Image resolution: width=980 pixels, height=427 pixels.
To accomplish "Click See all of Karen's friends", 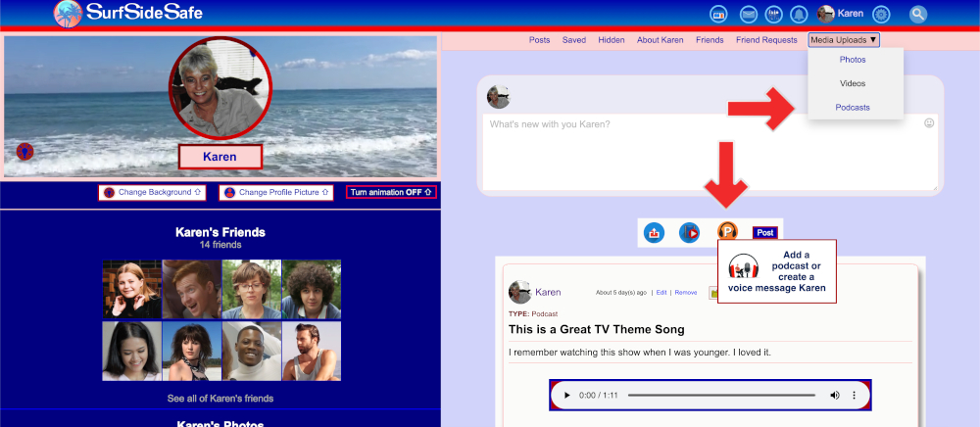I will pyautogui.click(x=220, y=399).
